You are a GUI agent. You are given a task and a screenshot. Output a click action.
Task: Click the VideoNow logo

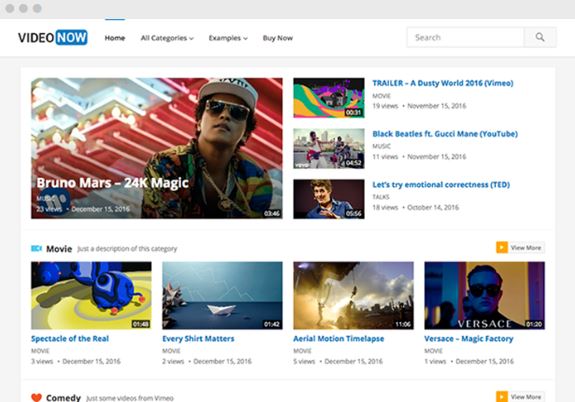click(53, 37)
